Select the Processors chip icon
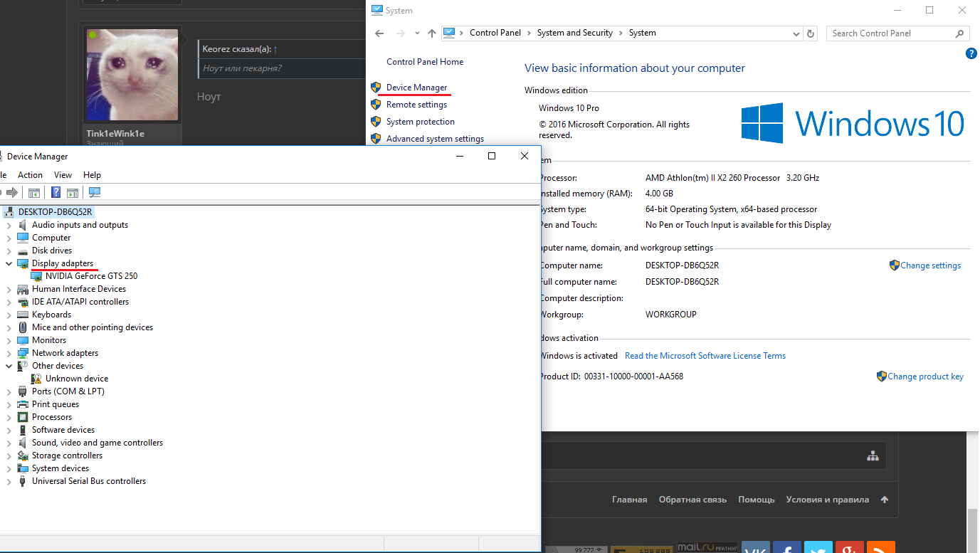 [x=23, y=417]
